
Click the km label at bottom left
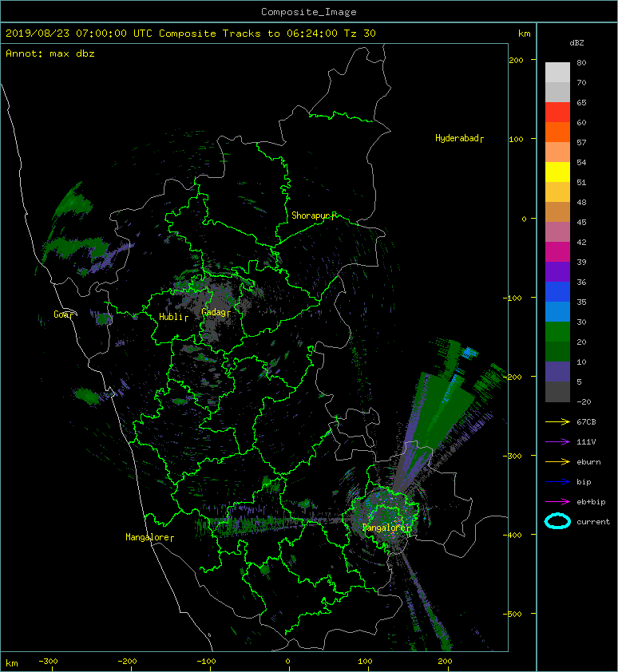[12, 663]
